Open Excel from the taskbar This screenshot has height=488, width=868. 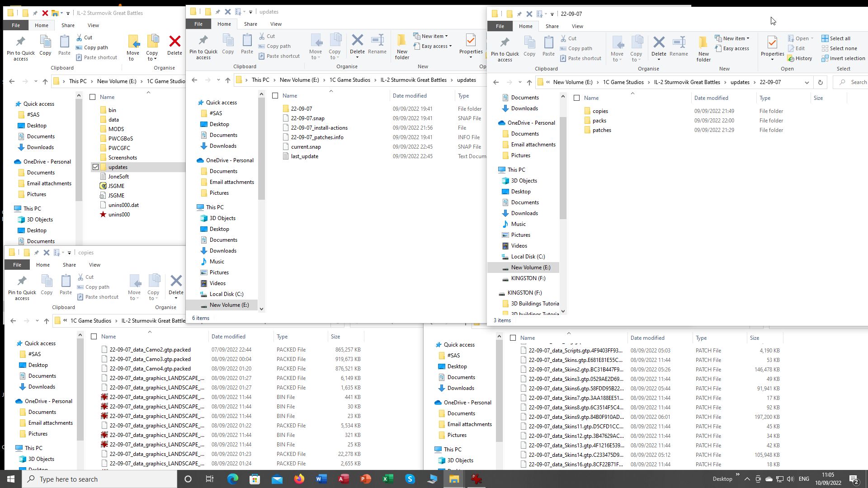tap(388, 479)
